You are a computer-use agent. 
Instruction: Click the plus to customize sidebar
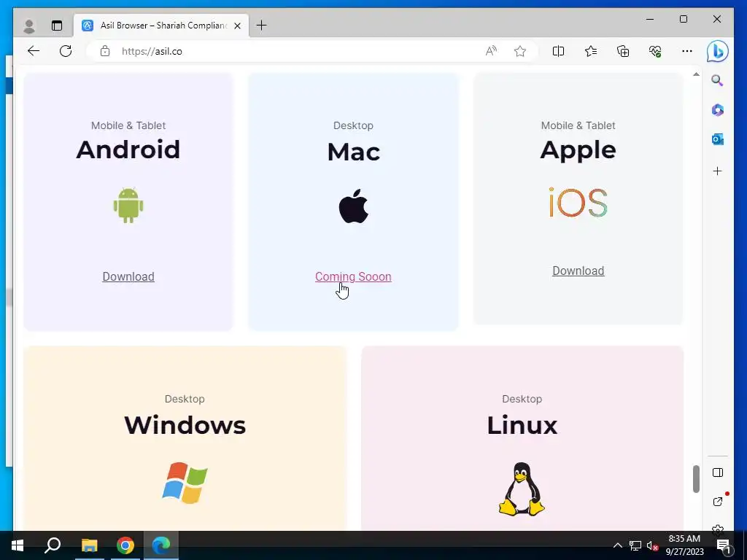[718, 171]
